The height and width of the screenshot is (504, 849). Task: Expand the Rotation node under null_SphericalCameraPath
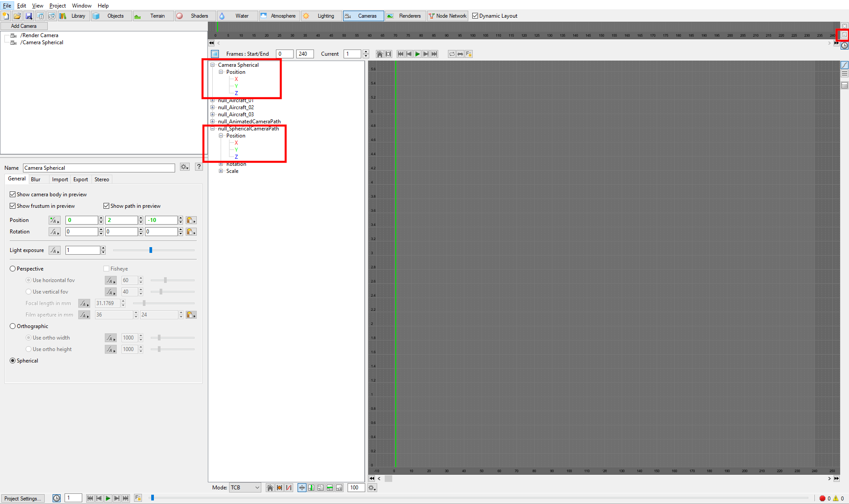221,164
